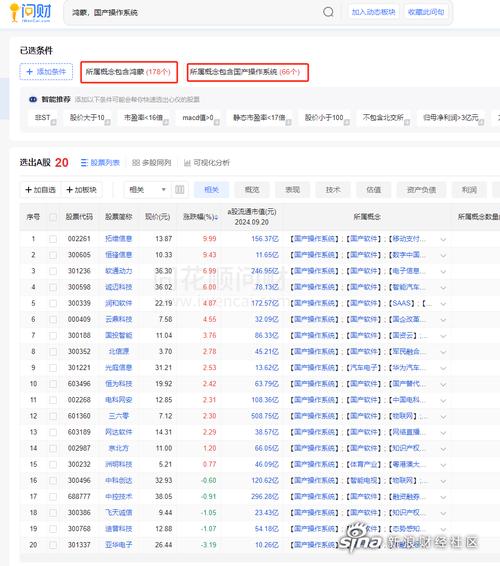Expand concepts chevron for row 300598
Screen dimensions: 500x566
point(443,288)
